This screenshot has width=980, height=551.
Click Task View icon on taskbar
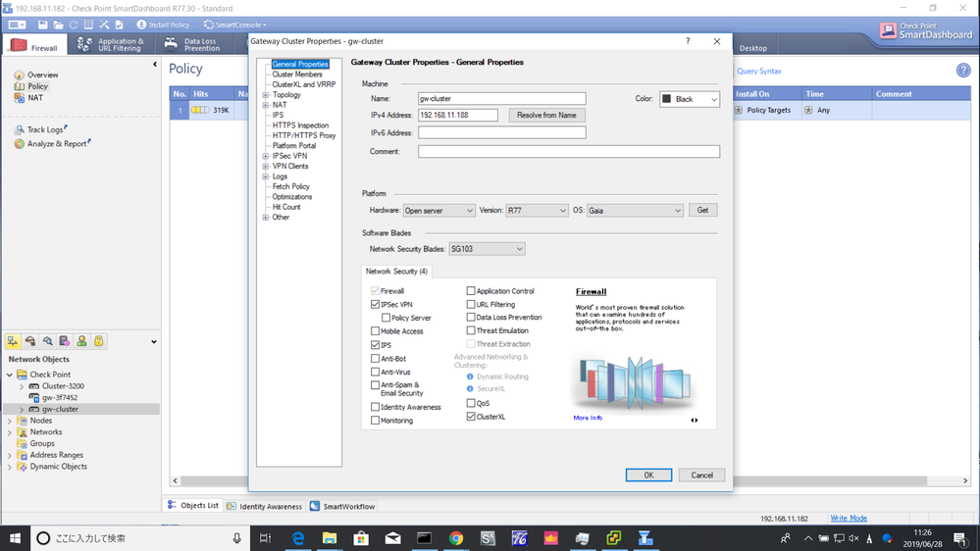tap(265, 538)
